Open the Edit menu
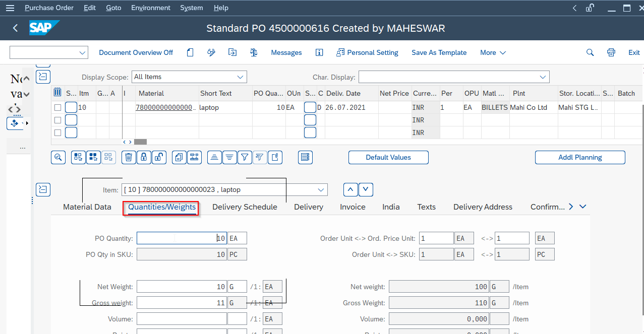The height and width of the screenshot is (334, 644). tap(90, 8)
